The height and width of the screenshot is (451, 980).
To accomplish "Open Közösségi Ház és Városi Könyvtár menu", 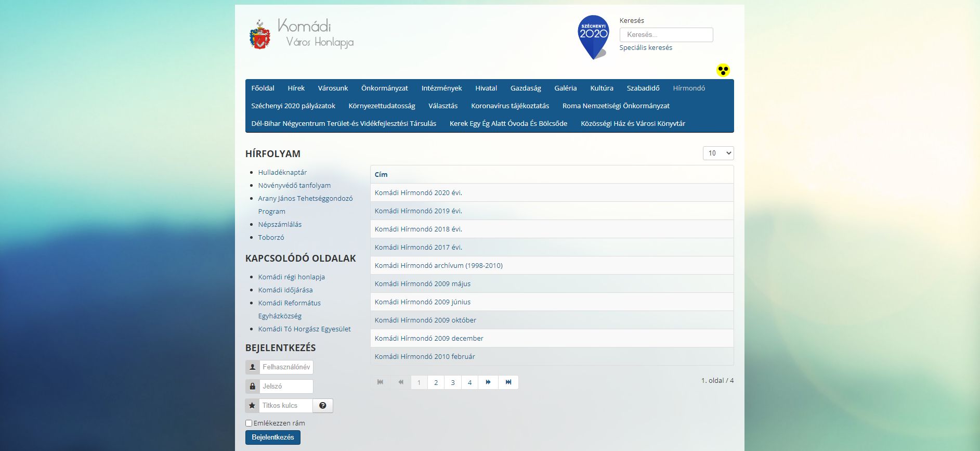I will point(633,124).
